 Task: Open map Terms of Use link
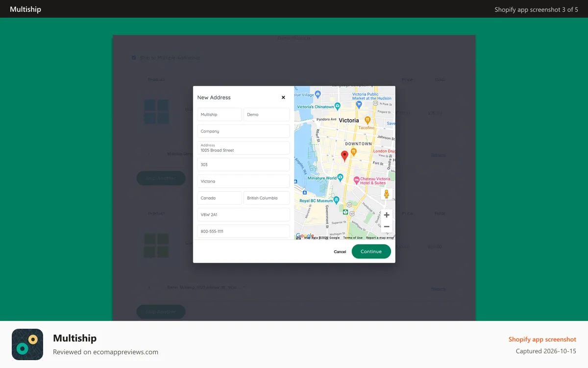(x=353, y=237)
